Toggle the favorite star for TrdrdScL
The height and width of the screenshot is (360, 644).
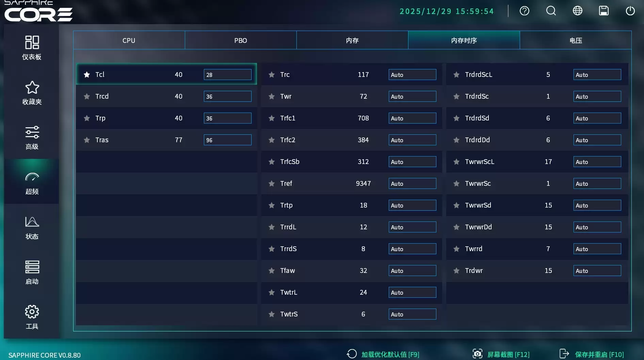pyautogui.click(x=456, y=75)
